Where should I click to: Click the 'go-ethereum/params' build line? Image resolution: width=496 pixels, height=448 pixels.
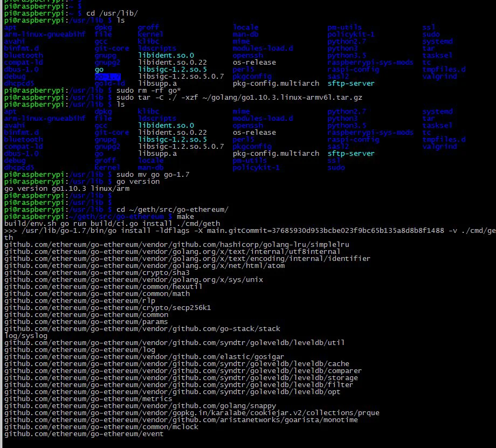(86, 322)
